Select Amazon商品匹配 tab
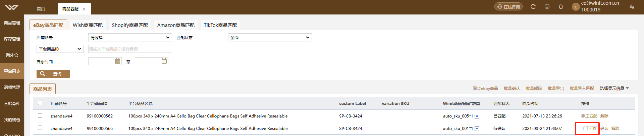The image size is (644, 136). point(176,25)
